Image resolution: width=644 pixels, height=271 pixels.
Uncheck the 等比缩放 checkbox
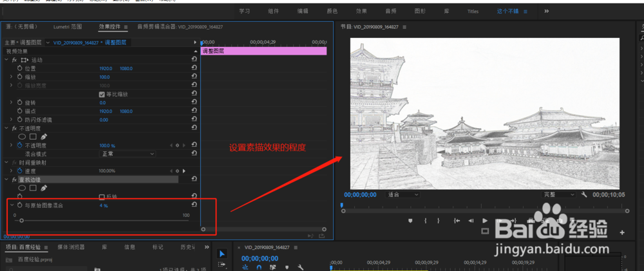(102, 94)
